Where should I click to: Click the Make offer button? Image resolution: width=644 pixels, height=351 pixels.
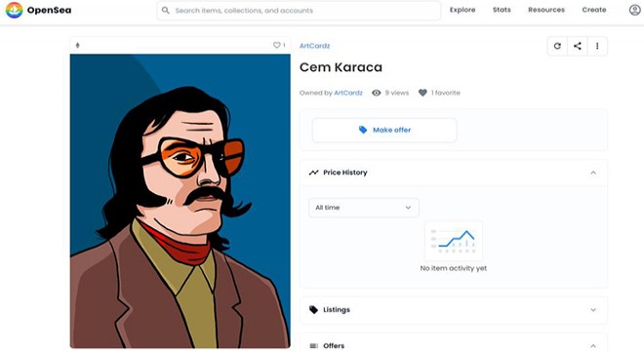(384, 130)
